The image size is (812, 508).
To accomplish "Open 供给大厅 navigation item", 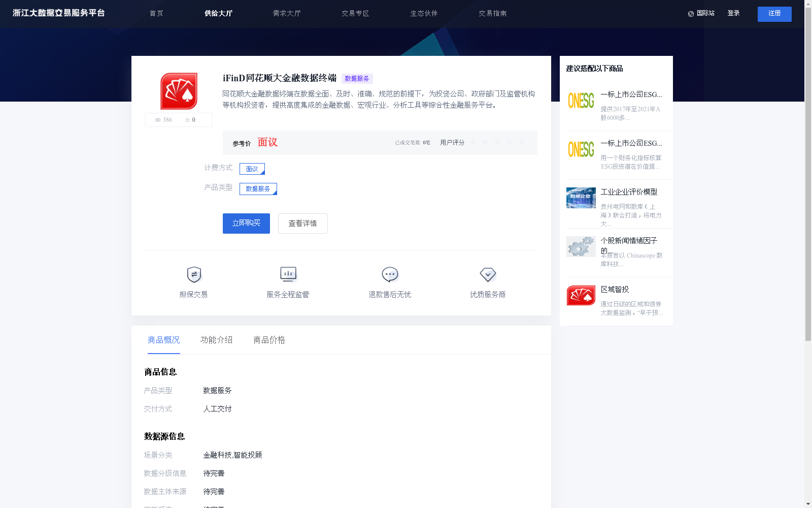I will click(x=218, y=14).
